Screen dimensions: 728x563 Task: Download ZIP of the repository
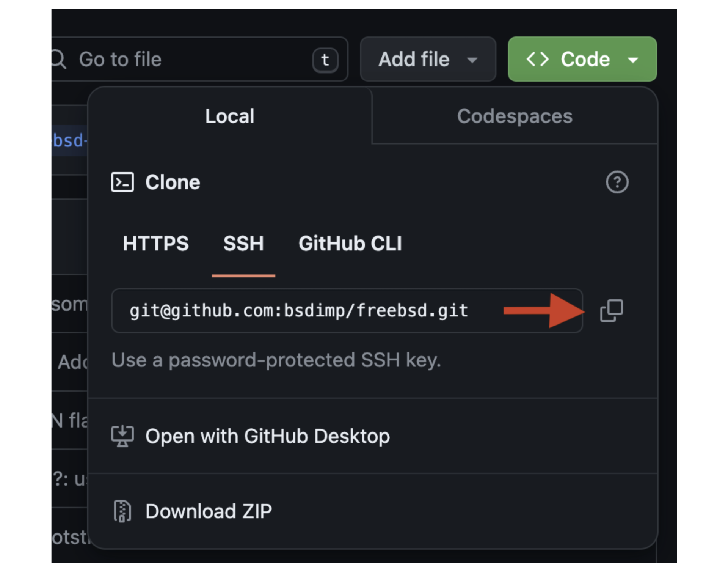click(209, 511)
